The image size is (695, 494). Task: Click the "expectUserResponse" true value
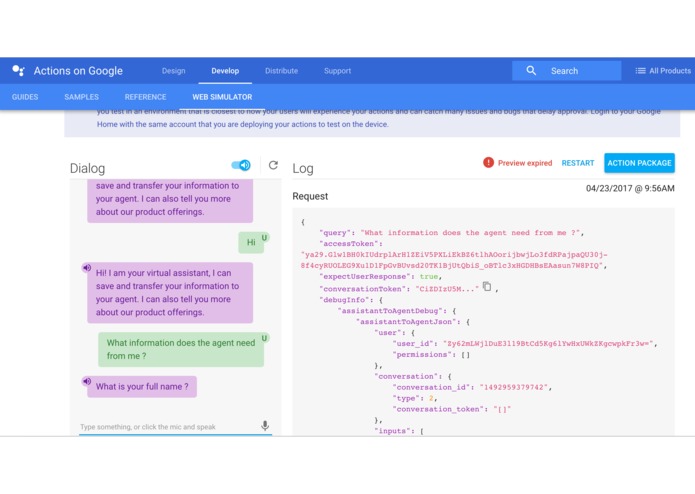(429, 276)
